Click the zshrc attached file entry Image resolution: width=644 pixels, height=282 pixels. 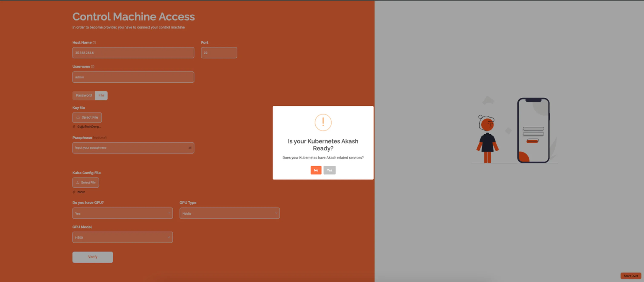pyautogui.click(x=81, y=192)
